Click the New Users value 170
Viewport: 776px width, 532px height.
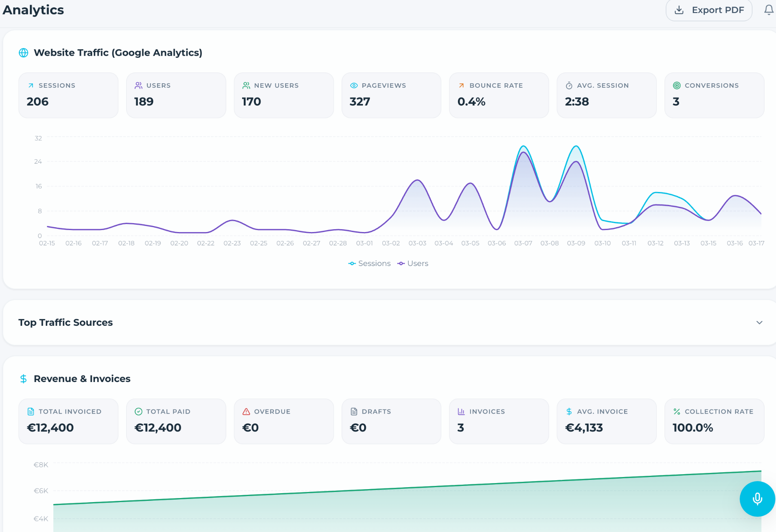[x=251, y=101]
